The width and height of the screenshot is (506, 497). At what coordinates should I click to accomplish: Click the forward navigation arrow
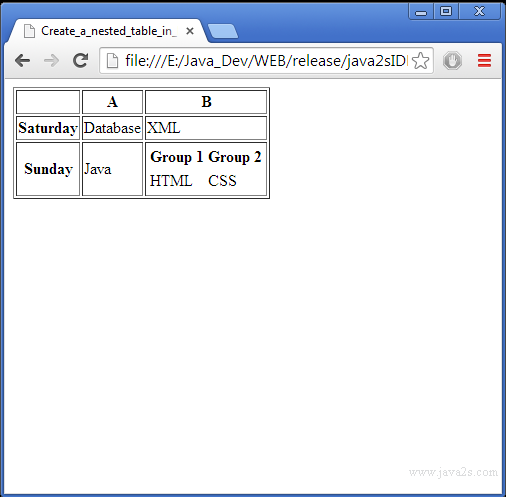click(x=51, y=61)
